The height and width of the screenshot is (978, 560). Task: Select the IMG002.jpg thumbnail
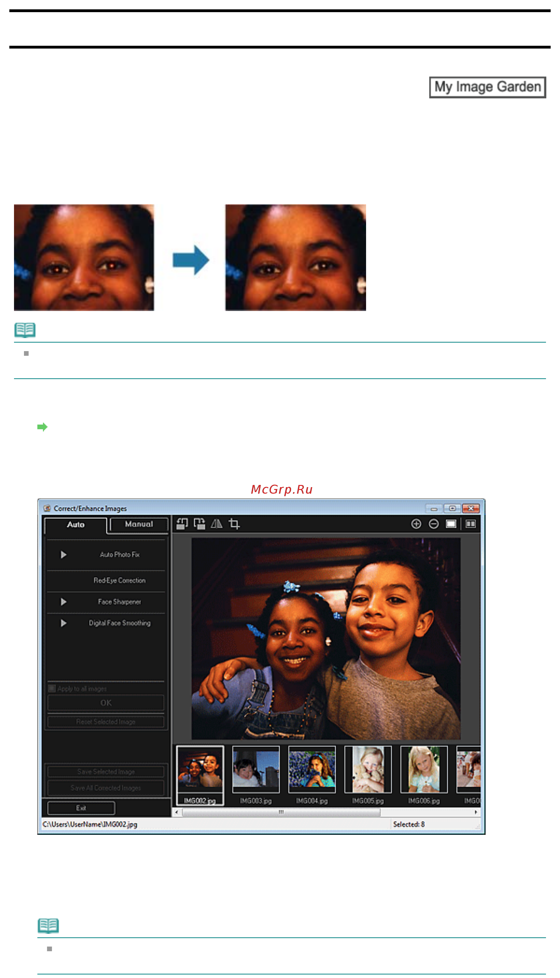point(200,769)
